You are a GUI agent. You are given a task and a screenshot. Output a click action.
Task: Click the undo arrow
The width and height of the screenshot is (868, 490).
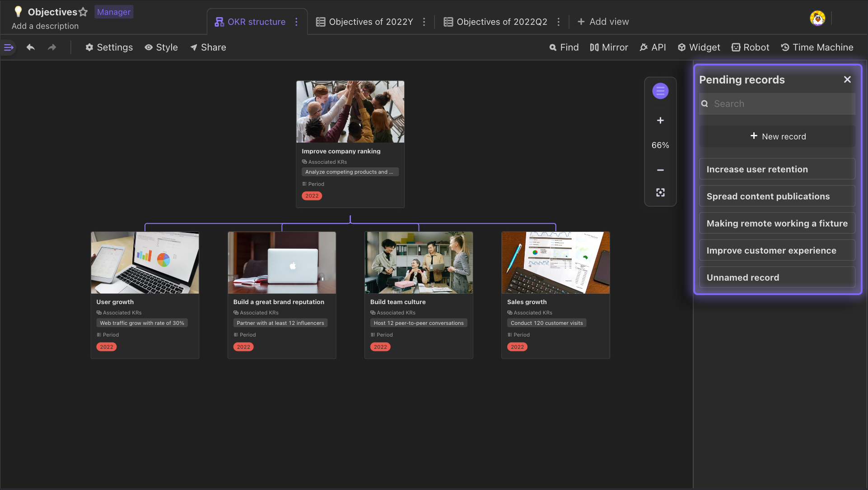(x=31, y=47)
